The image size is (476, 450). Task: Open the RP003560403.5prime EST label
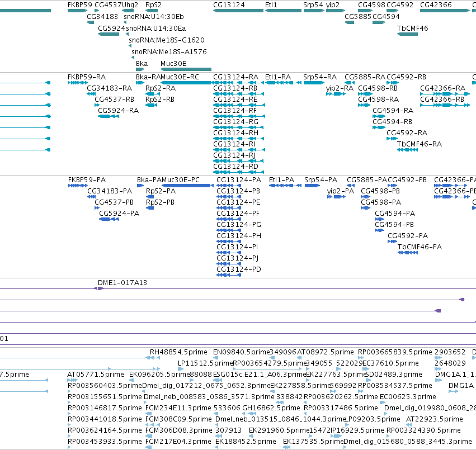tap(105, 386)
